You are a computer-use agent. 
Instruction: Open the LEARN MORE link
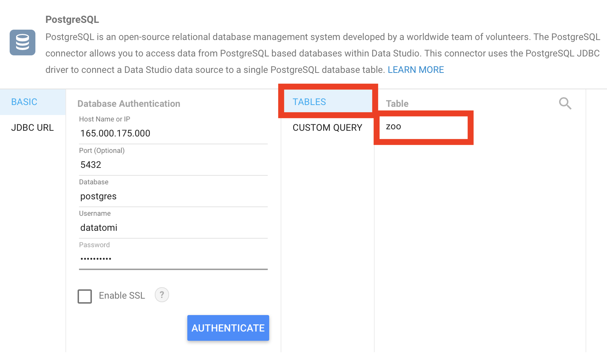[x=416, y=70]
